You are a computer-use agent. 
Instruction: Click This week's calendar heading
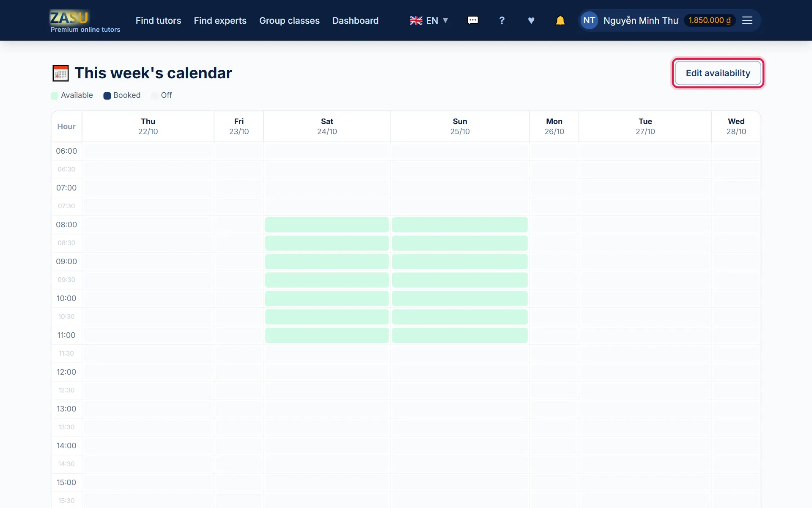click(153, 73)
